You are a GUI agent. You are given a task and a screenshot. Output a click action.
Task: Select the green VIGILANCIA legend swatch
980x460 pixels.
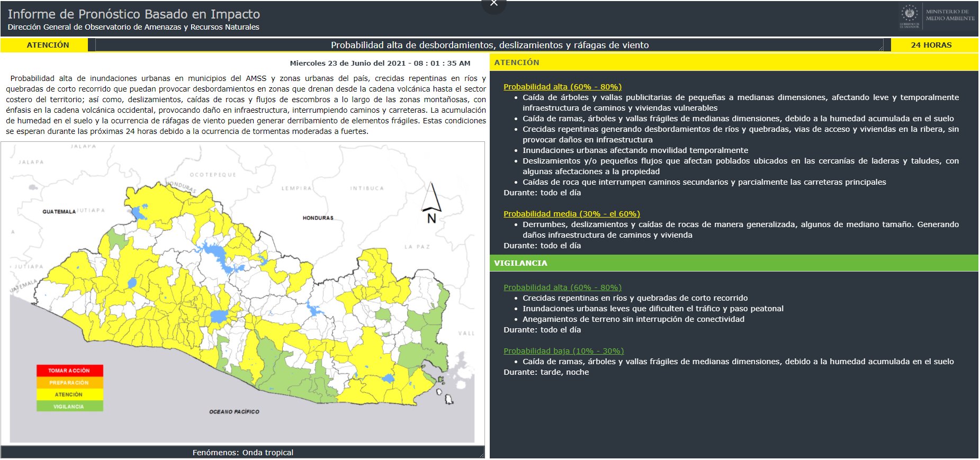coord(69,407)
